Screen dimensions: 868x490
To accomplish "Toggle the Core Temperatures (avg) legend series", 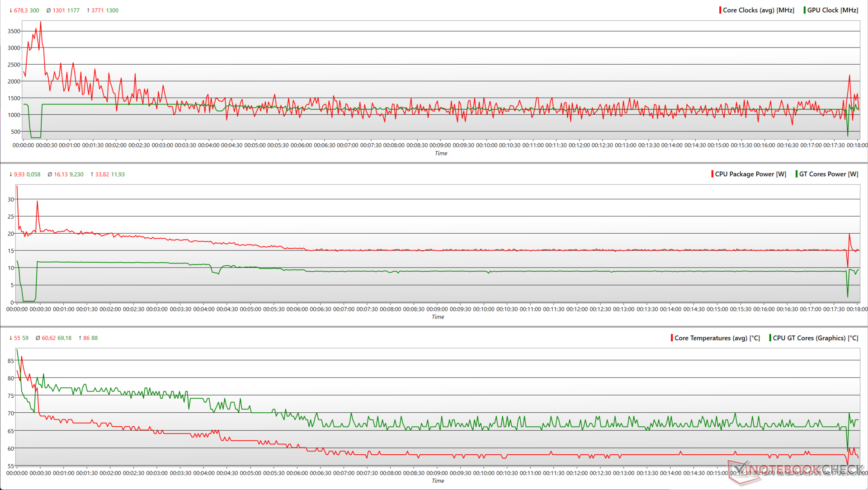I will pos(717,338).
